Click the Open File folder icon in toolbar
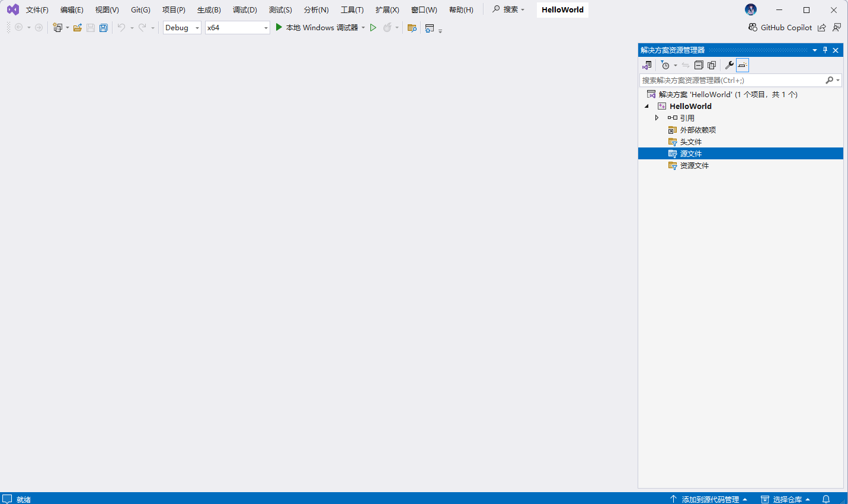Viewport: 848px width, 504px height. pos(77,28)
